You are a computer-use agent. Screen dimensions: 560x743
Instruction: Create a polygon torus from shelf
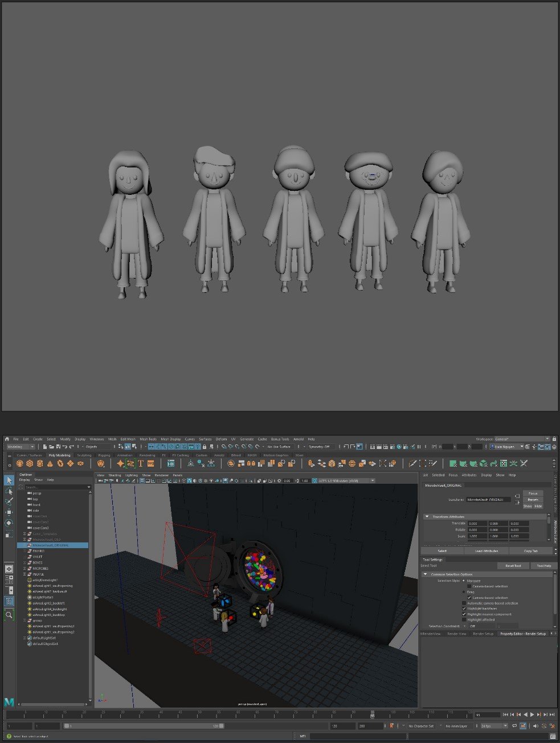(x=60, y=463)
